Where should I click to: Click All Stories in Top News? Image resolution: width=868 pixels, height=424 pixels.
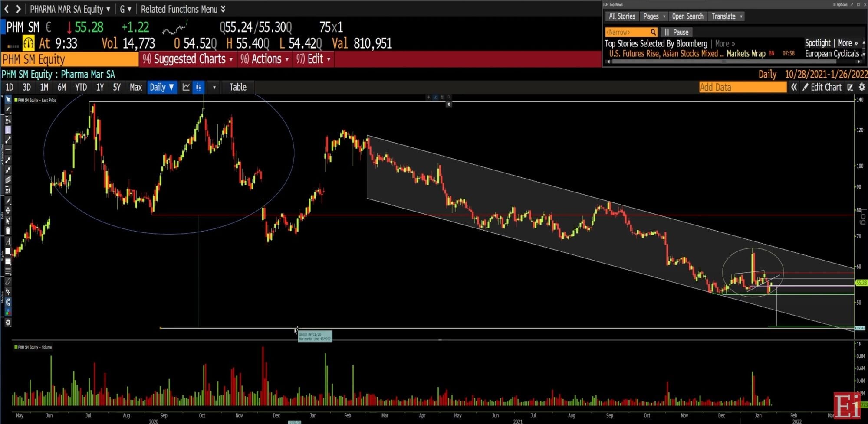[622, 16]
